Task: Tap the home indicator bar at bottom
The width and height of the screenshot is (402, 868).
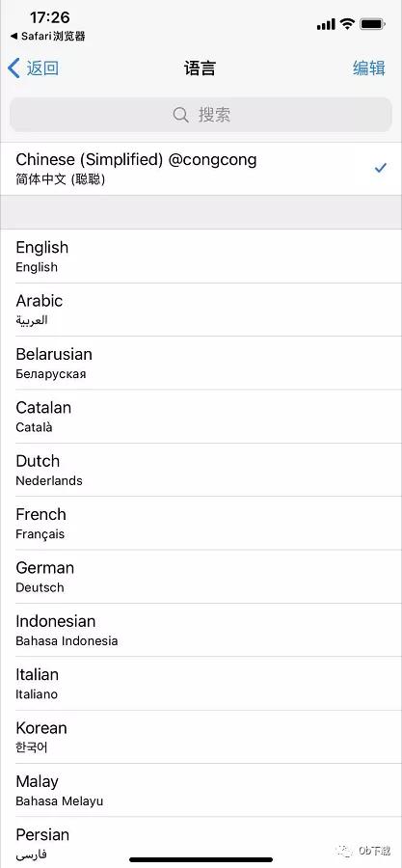Action: coord(201,859)
